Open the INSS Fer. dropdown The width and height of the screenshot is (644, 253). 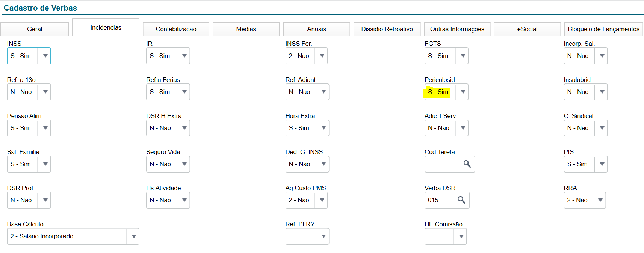322,56
